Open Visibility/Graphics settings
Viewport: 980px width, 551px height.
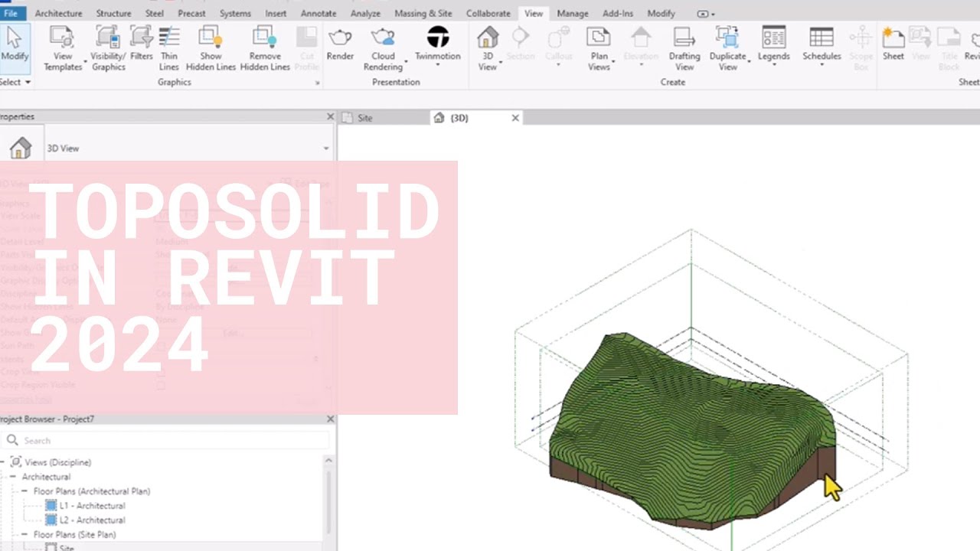(108, 48)
